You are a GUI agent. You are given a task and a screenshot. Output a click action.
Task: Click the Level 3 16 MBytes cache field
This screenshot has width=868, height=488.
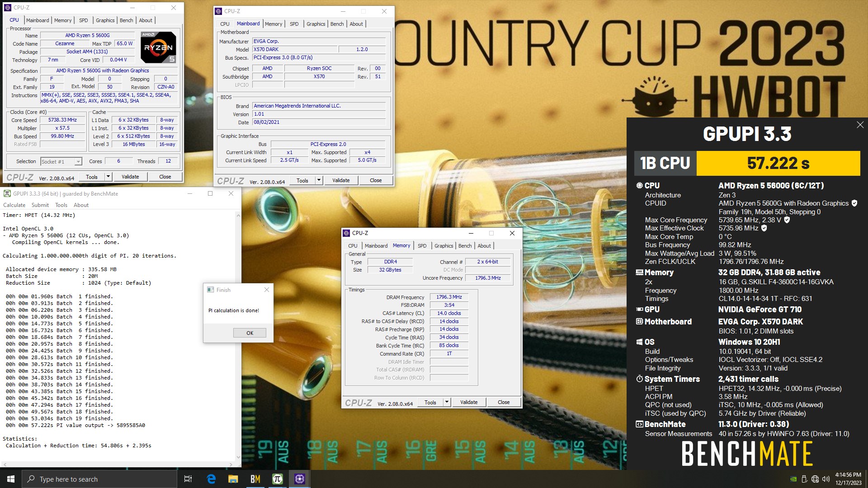pyautogui.click(x=134, y=145)
